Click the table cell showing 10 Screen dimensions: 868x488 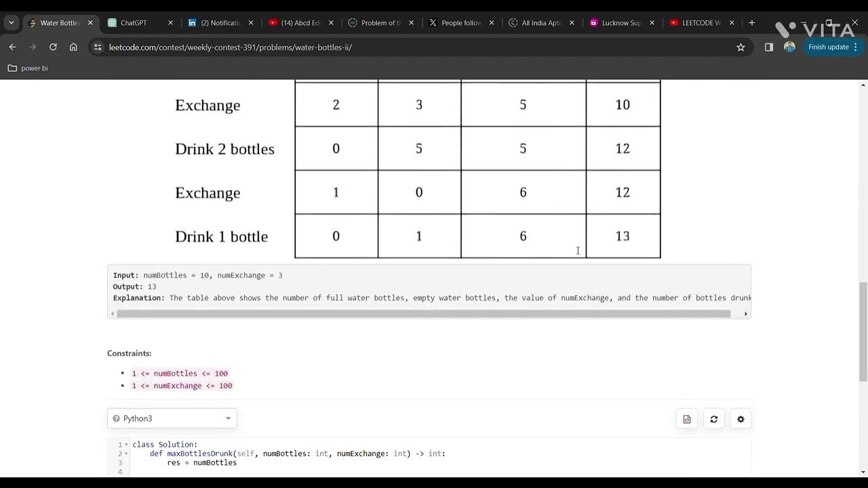point(623,104)
